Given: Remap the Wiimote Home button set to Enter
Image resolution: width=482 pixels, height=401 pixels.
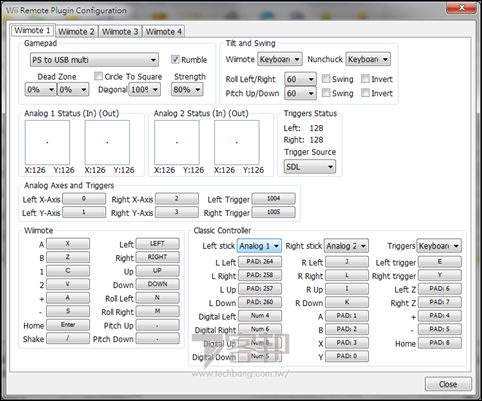Looking at the screenshot, I should [68, 325].
